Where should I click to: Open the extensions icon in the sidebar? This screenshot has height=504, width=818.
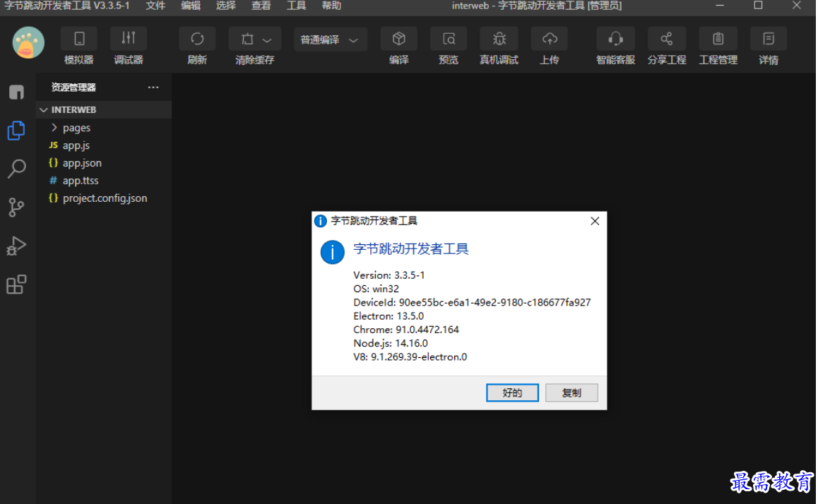point(17,284)
